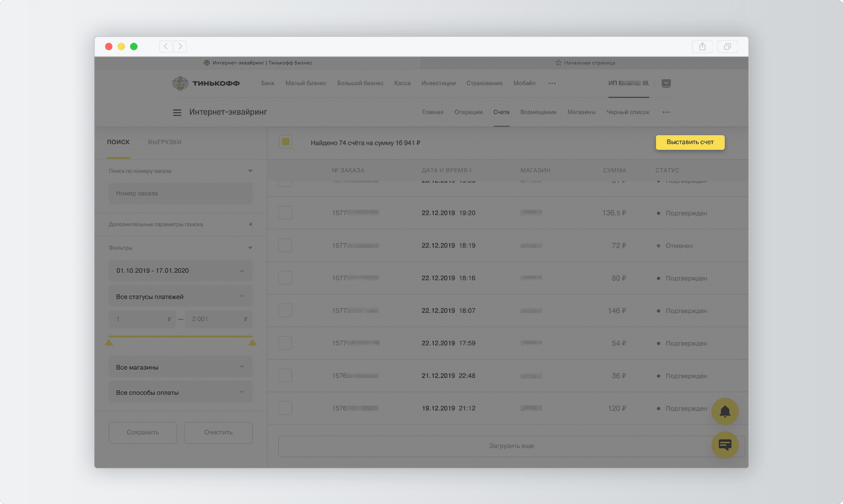843x504 pixels.
Task: Open the date range 01.10.2019 - 17.01.2020 dropdown
Action: (x=180, y=271)
